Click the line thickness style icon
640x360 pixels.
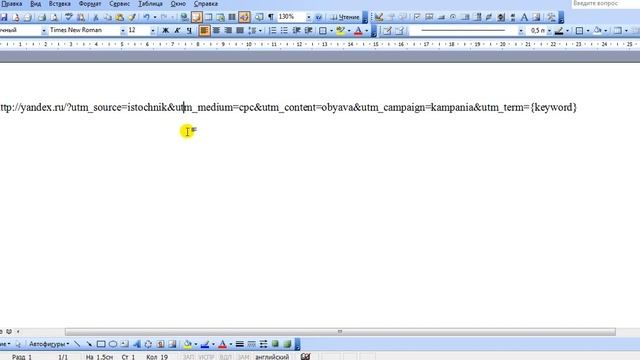pos(240,344)
